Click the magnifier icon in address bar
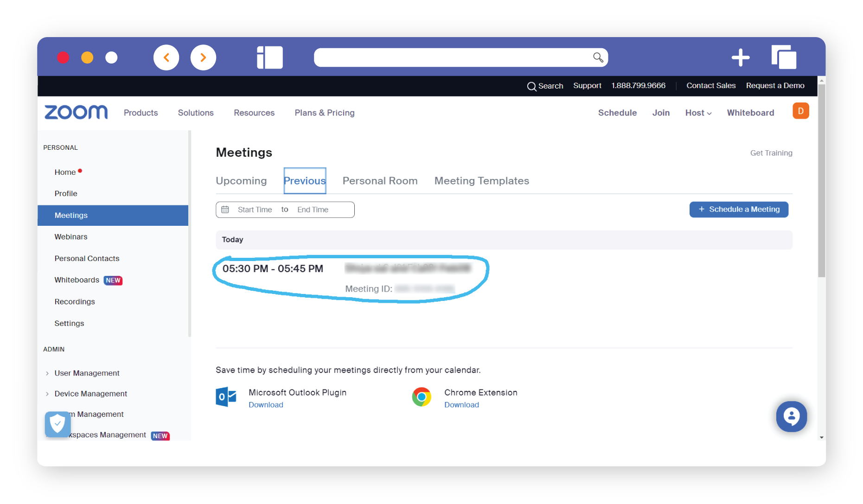The image size is (863, 504). [598, 57]
